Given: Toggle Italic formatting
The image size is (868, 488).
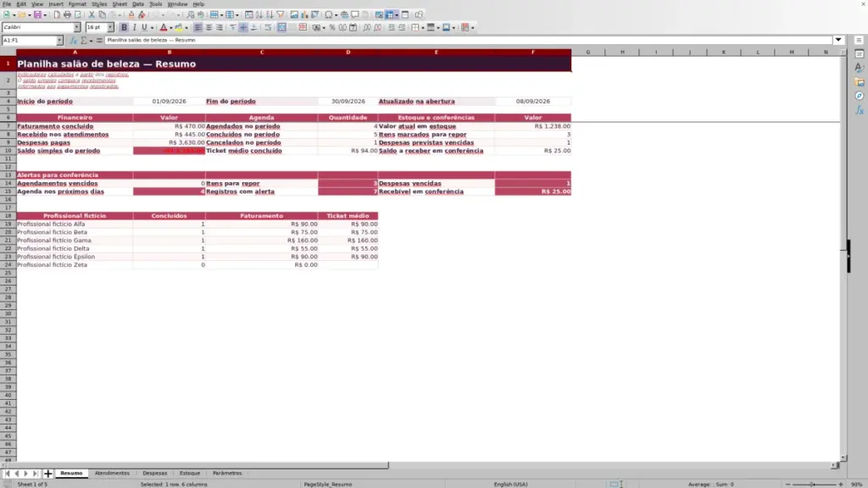Looking at the screenshot, I should [x=134, y=28].
